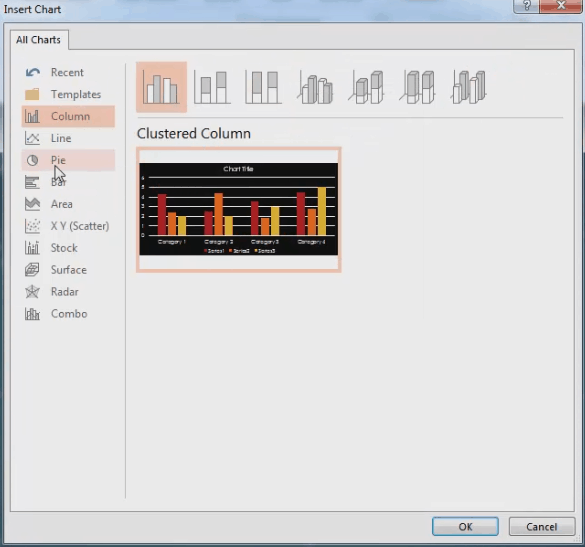Choose the Stacked Column subtype icon
Screen dimensions: 585x547
pos(212,87)
